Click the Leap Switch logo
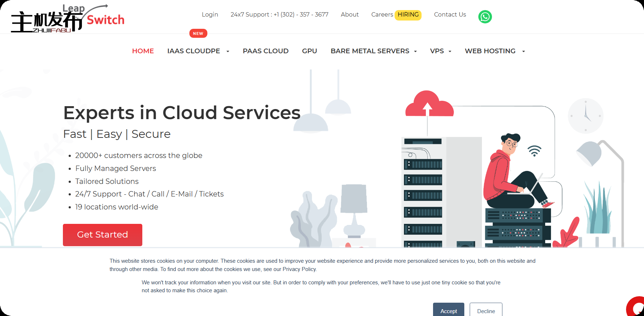This screenshot has width=644, height=316. (68, 19)
